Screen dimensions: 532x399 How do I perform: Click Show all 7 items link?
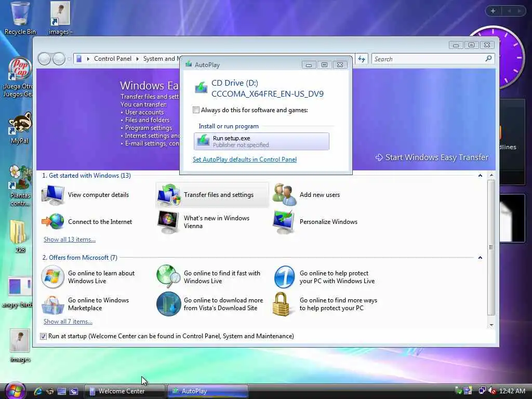[68, 322]
